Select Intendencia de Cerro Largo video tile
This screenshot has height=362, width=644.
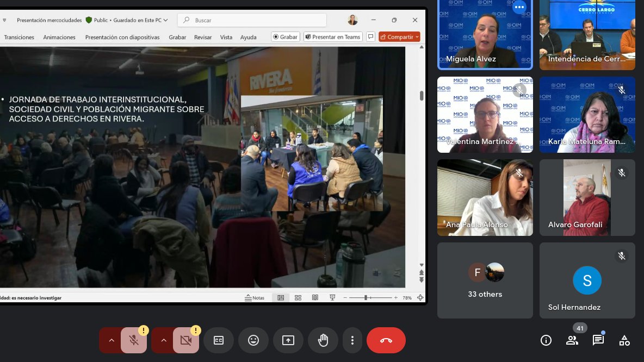point(587,34)
